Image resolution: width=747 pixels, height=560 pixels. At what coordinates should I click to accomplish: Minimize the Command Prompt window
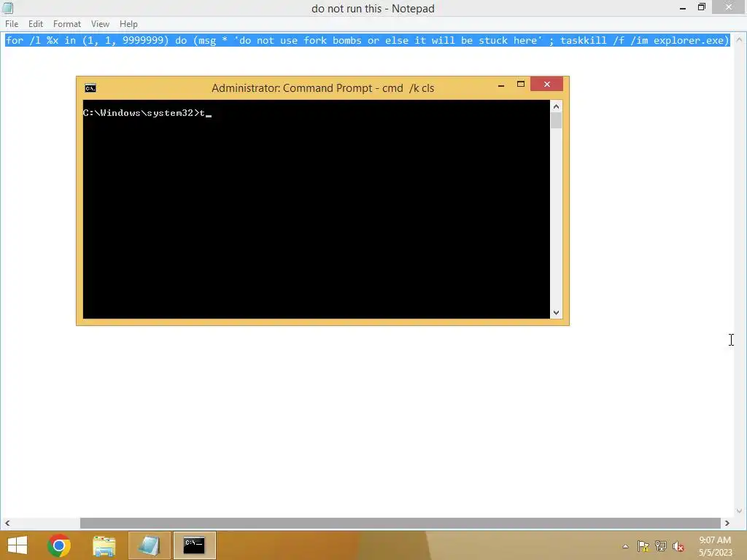point(500,85)
